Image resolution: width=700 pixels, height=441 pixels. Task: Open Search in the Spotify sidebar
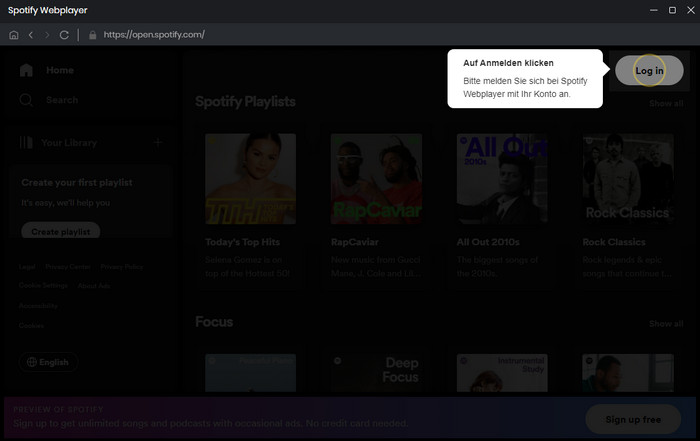(62, 100)
